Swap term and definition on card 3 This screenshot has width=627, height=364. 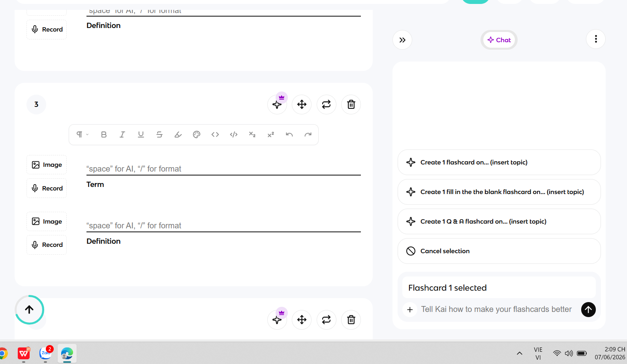[326, 105]
